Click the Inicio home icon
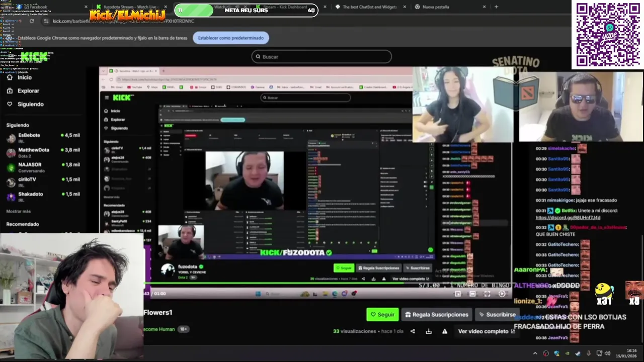644x362 pixels. point(10,77)
